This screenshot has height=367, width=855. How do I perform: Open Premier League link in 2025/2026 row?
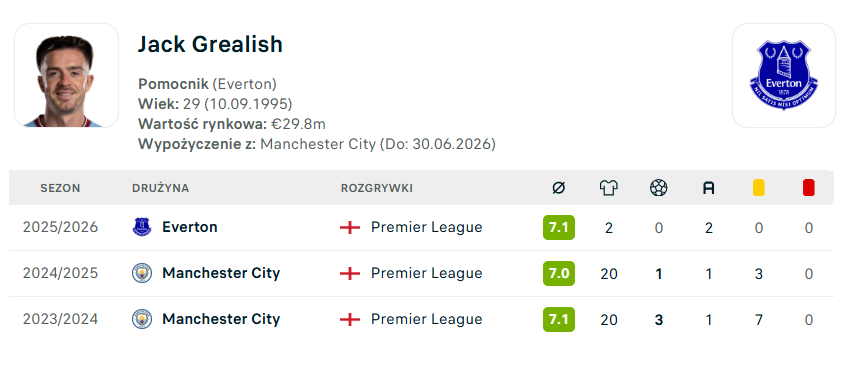pyautogui.click(x=426, y=227)
